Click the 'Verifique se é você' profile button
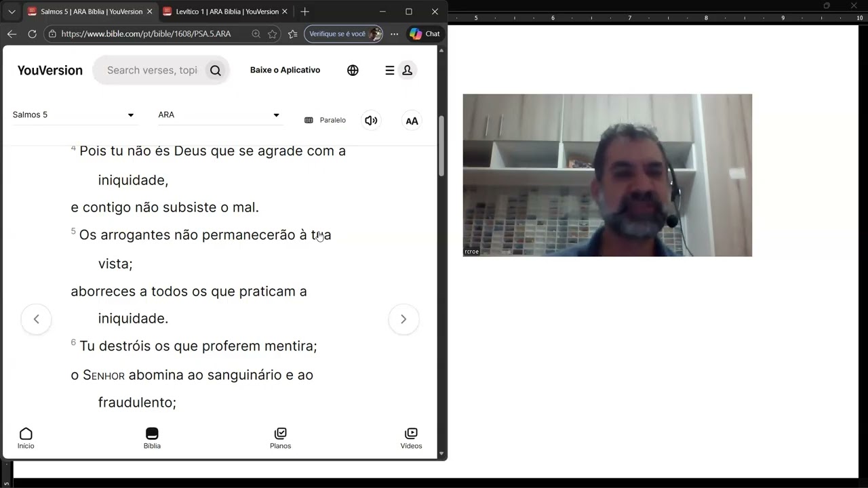The height and width of the screenshot is (488, 868). [x=343, y=34]
